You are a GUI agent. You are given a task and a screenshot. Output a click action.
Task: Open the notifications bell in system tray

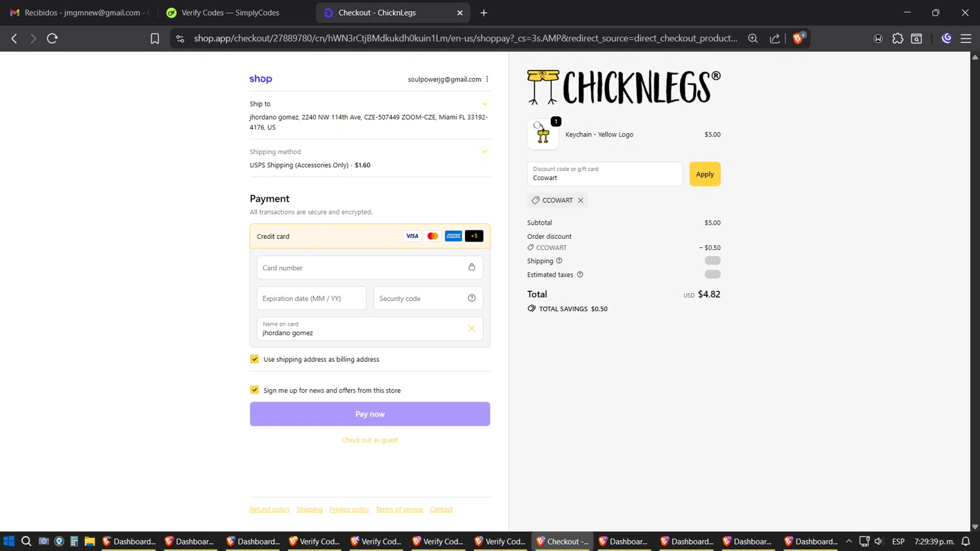click(966, 541)
